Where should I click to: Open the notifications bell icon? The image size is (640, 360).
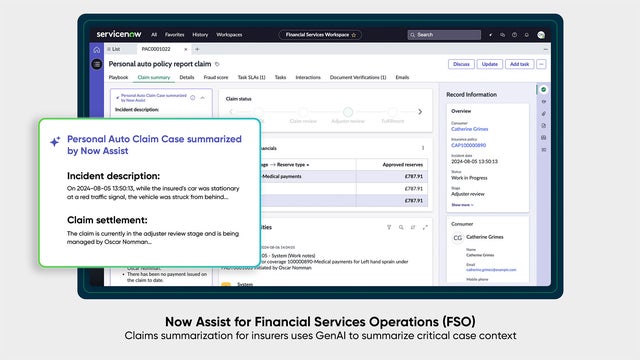click(x=527, y=35)
